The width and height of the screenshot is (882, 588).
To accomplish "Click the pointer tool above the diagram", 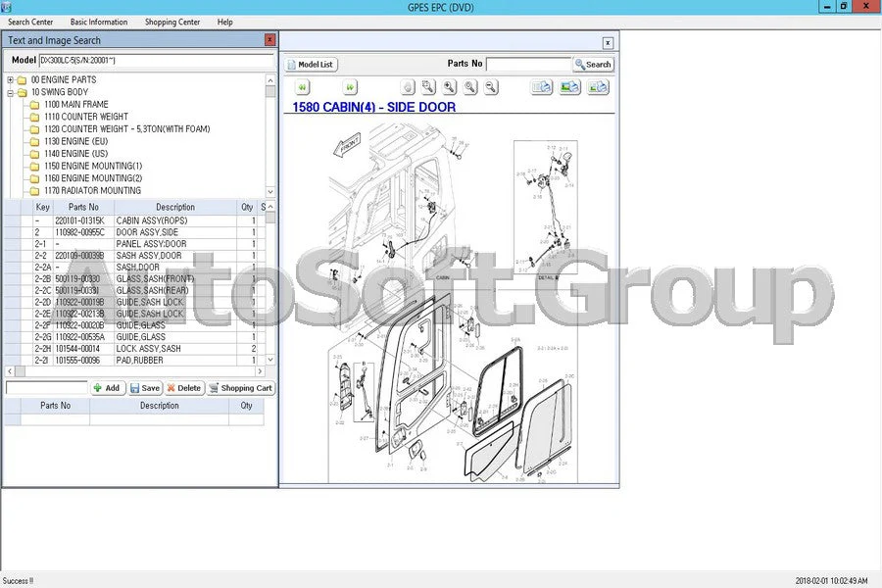I will pyautogui.click(x=407, y=87).
